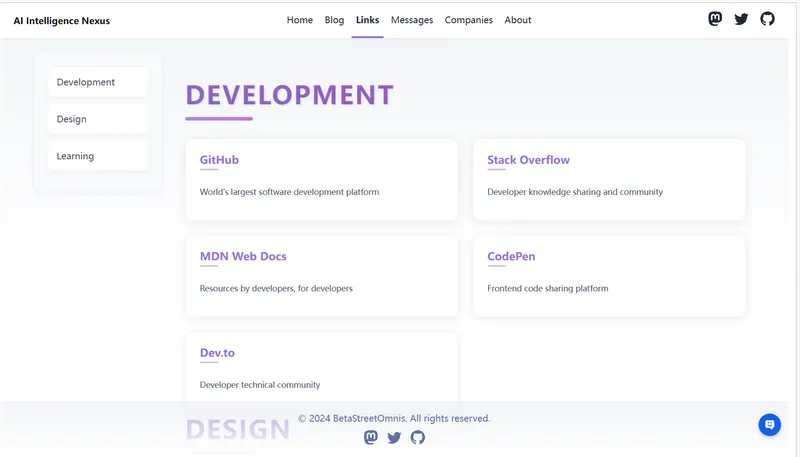The width and height of the screenshot is (800, 457).
Task: Open the GitHub icon in the header
Action: coord(767,19)
